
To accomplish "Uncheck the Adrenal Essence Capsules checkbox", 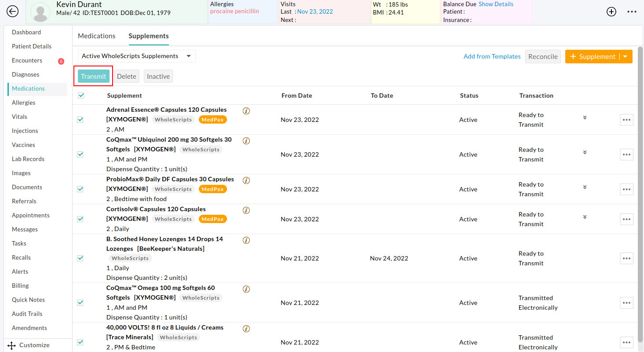I will click(80, 120).
